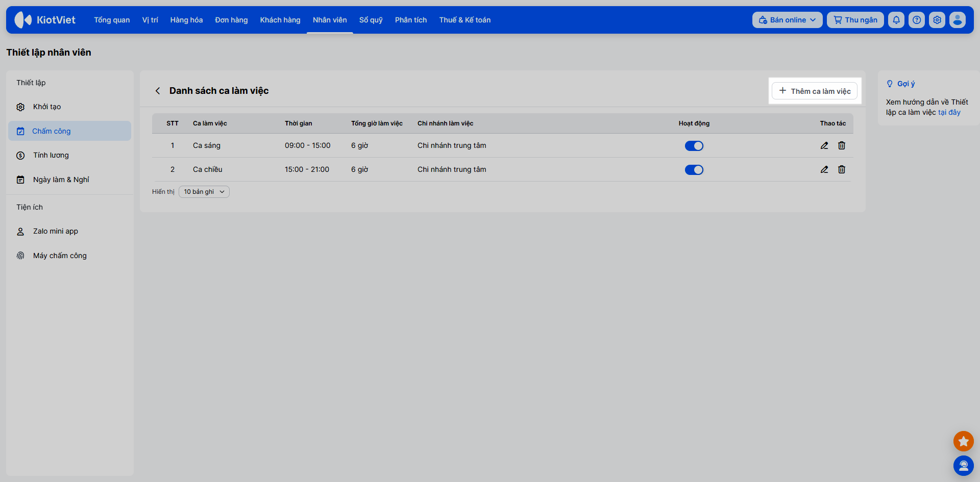Click the Gợi ý lightbulb icon
980x482 pixels.
(890, 84)
